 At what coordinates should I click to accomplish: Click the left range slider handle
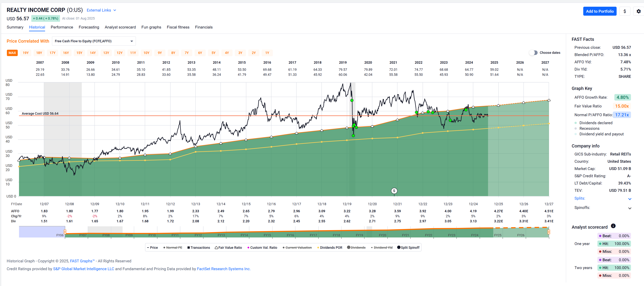(65, 232)
